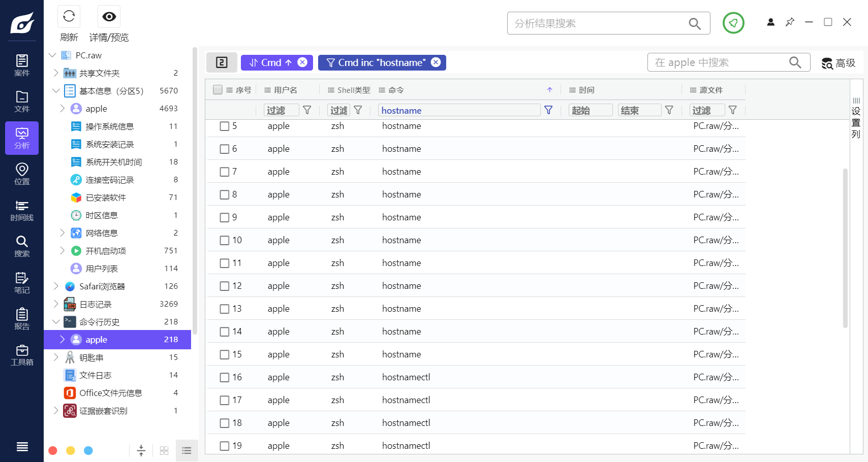Viewport: 868px width, 462px height.
Task: Open 高级 advanced search
Action: click(839, 63)
